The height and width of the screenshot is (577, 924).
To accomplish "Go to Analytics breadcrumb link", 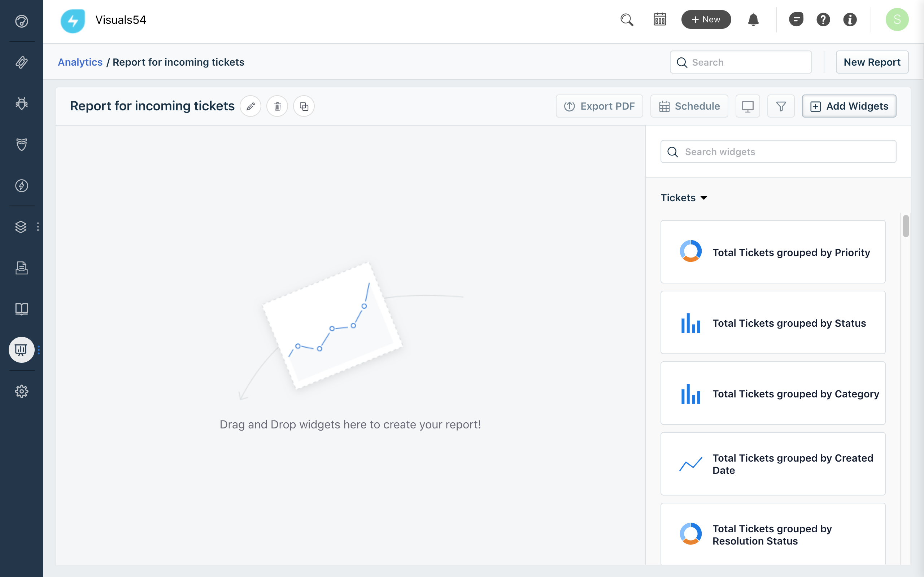I will [x=80, y=62].
